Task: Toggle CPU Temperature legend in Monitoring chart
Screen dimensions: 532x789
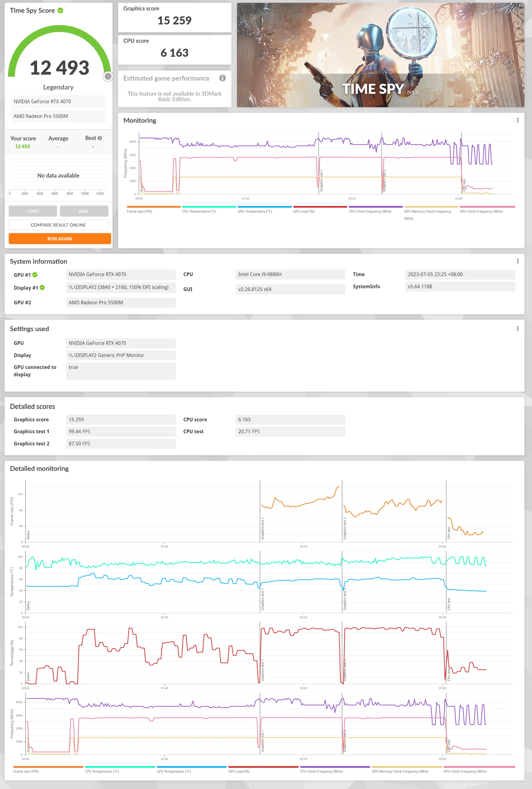Action: [x=209, y=209]
